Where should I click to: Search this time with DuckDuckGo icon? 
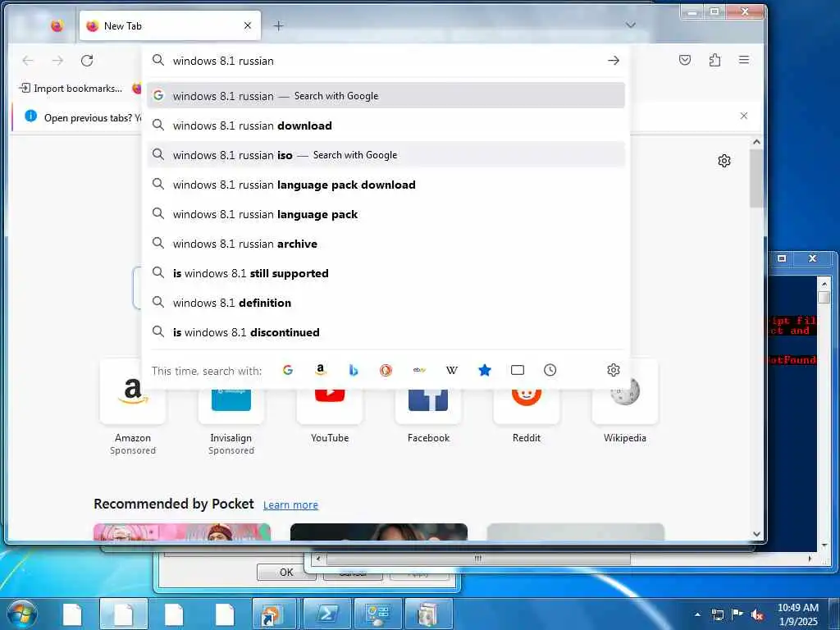pos(386,370)
